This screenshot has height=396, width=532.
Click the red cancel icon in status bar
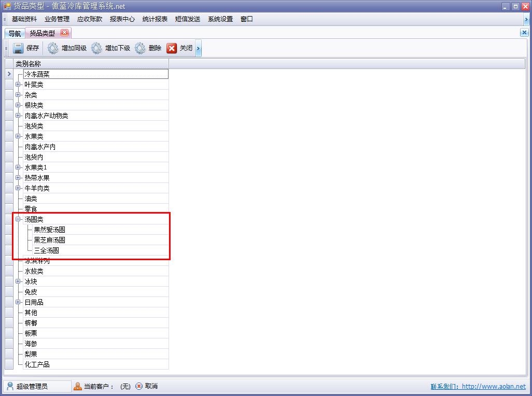[x=139, y=386]
